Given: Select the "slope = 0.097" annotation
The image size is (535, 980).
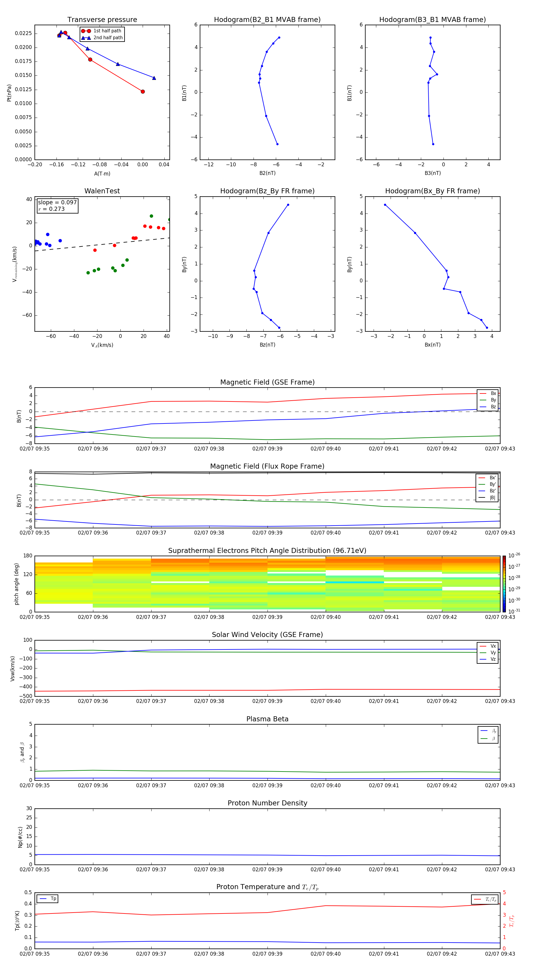Looking at the screenshot, I should click(x=57, y=203).
